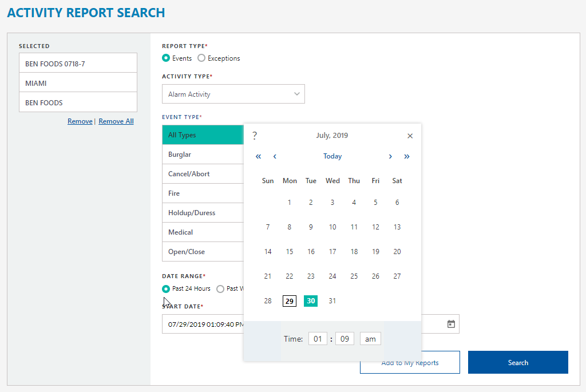
Task: Pick highlighted July 30 in calendar
Action: (x=311, y=301)
